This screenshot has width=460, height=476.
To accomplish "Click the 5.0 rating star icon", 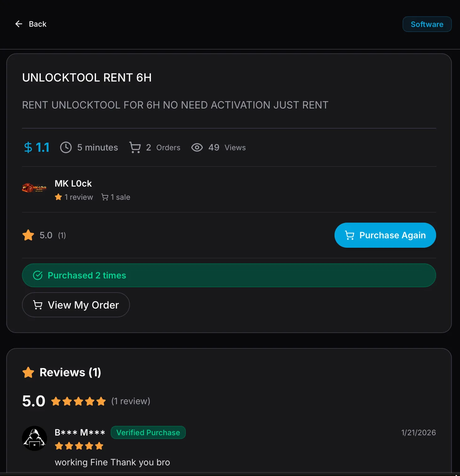I will point(28,235).
